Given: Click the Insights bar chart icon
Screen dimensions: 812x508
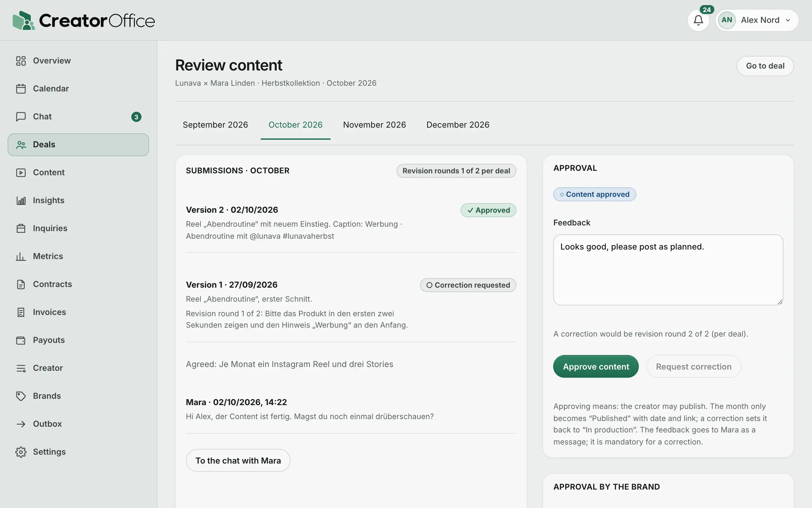Looking at the screenshot, I should [x=21, y=201].
